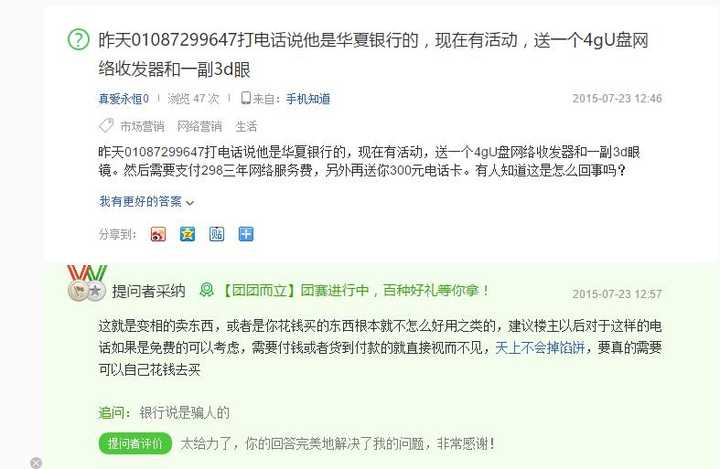Viewport: 720px width, 469px height.
Task: Follow the 天上不会掉馅饼 hyperlink
Action: 540,348
